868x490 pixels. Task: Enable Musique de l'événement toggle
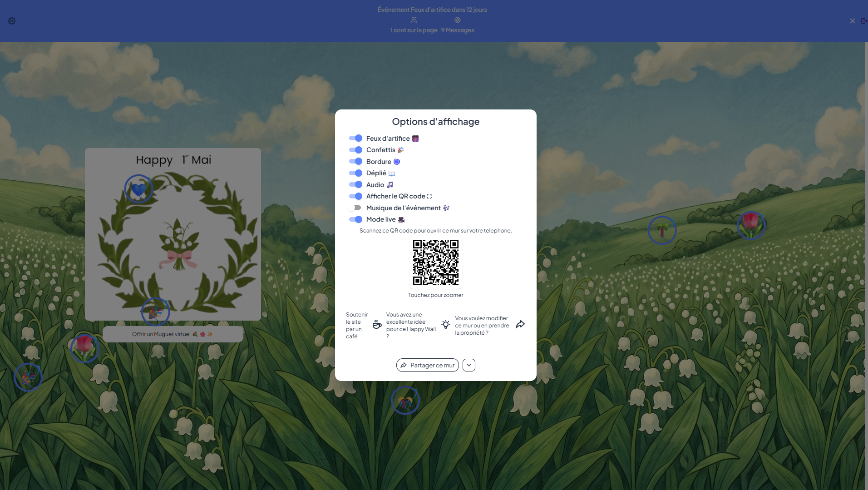[x=355, y=208]
